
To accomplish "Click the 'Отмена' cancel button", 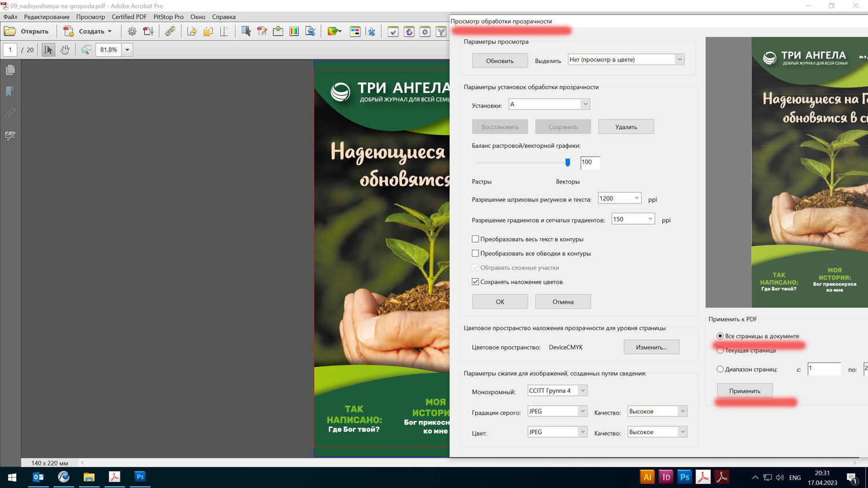I will click(x=563, y=302).
